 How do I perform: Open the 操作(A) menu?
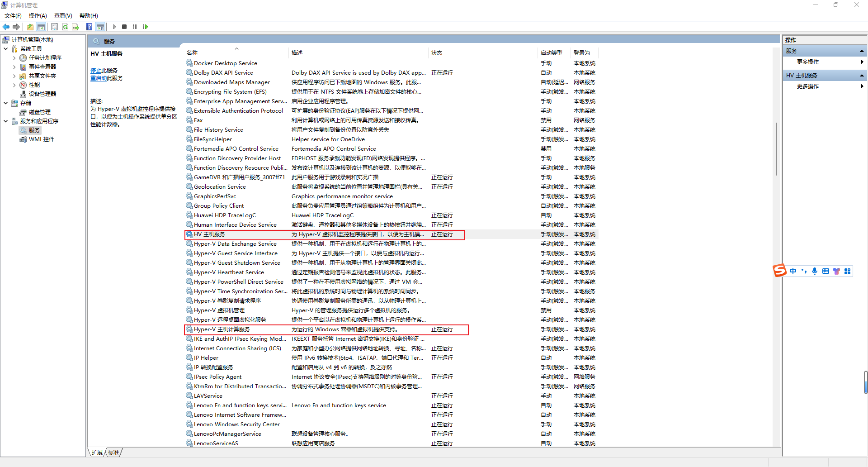[38, 16]
